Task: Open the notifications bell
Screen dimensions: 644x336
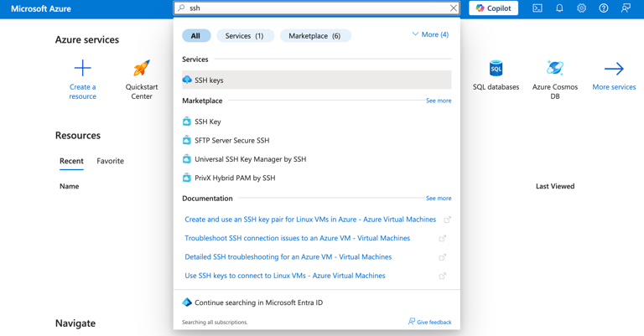Action: pos(559,8)
